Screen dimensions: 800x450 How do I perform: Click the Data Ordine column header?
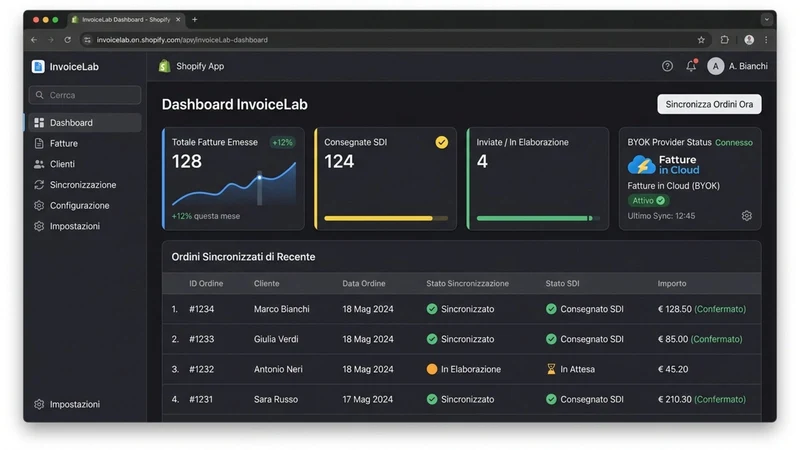click(364, 283)
